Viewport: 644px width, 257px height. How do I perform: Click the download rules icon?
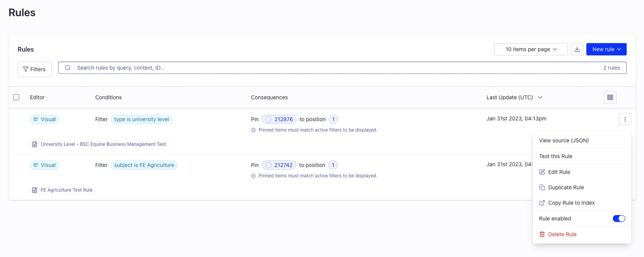577,49
